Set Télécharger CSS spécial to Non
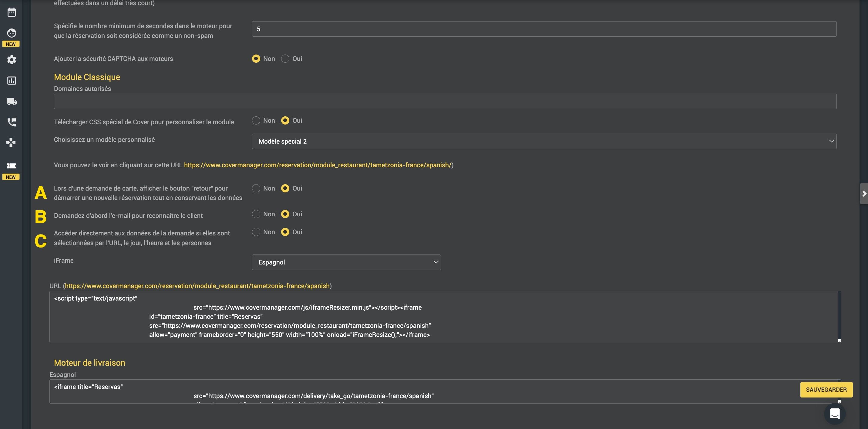The width and height of the screenshot is (868, 429). tap(256, 121)
